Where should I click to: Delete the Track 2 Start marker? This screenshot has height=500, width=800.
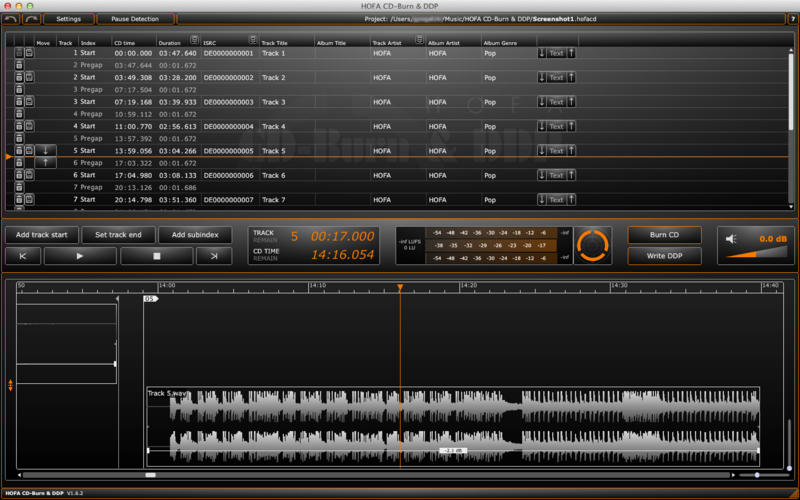19,77
